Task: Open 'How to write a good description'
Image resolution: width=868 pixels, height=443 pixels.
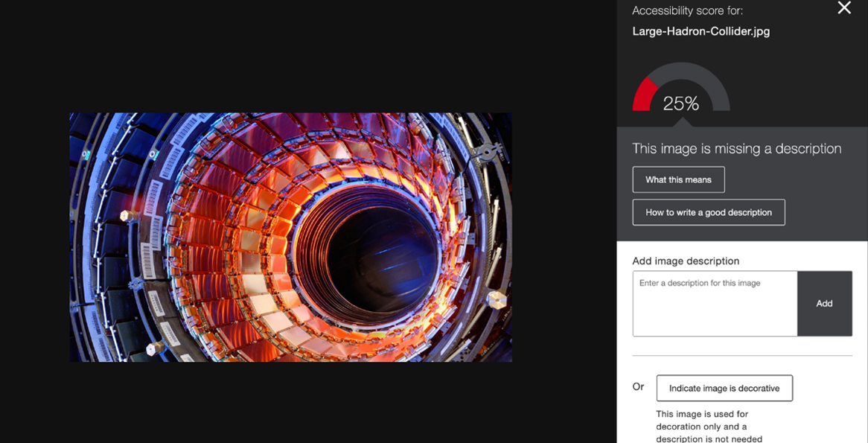Action: [709, 212]
